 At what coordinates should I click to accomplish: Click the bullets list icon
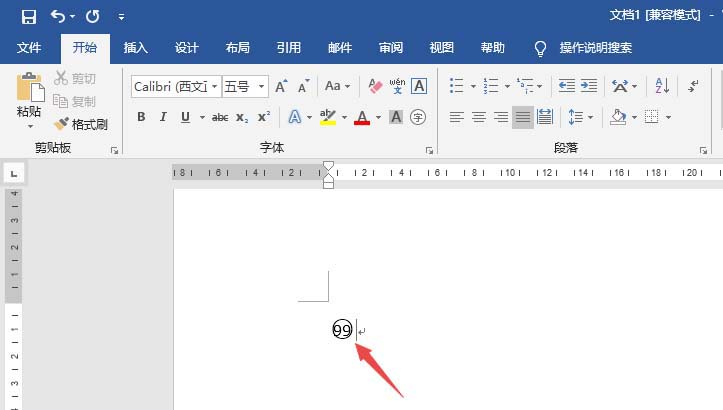(x=456, y=86)
